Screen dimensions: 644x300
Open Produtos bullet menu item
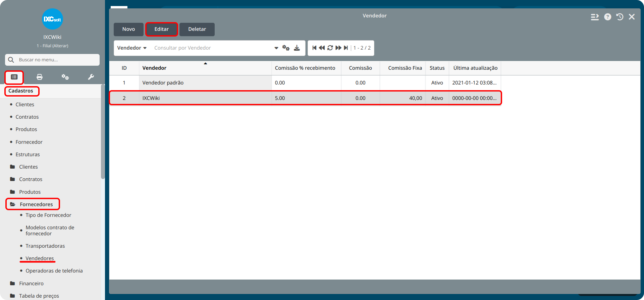26,129
